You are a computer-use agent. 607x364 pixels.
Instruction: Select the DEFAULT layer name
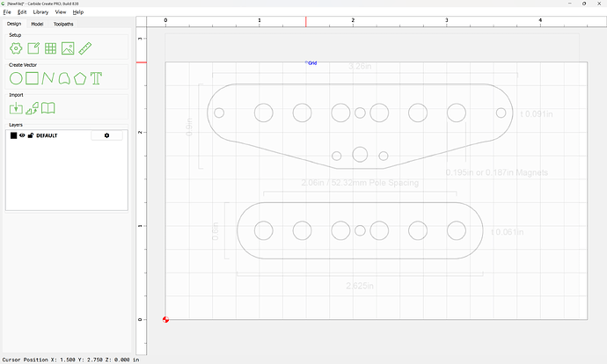[47, 135]
